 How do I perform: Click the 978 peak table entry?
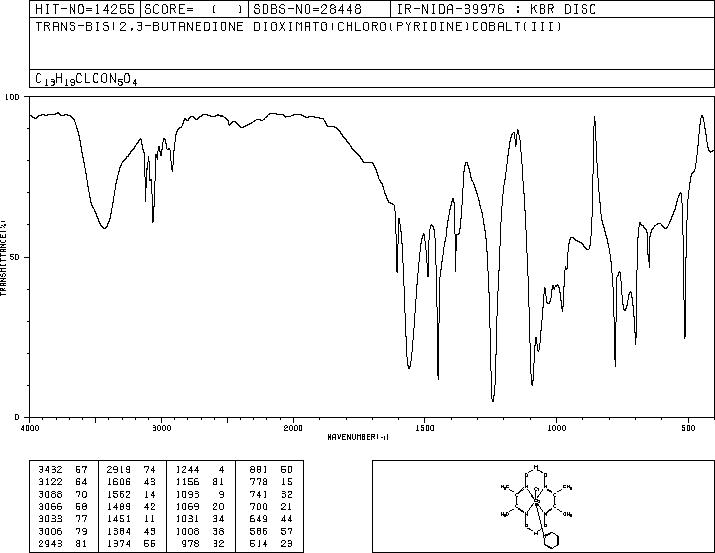click(203, 543)
